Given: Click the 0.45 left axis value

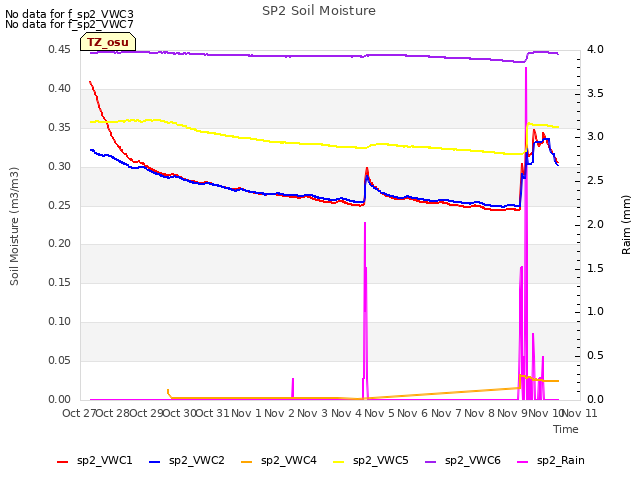Looking at the screenshot, I should pos(60,49).
